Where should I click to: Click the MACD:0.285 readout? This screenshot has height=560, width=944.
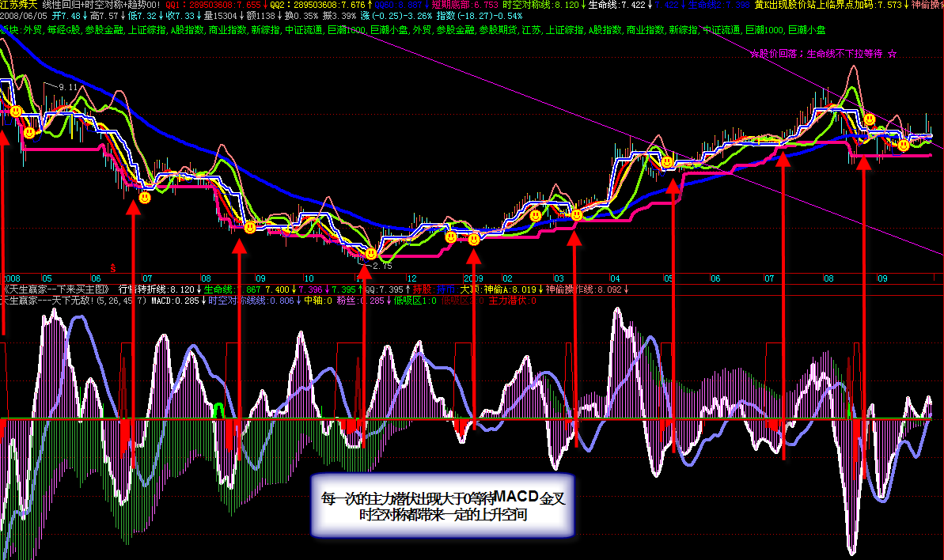pyautogui.click(x=175, y=300)
